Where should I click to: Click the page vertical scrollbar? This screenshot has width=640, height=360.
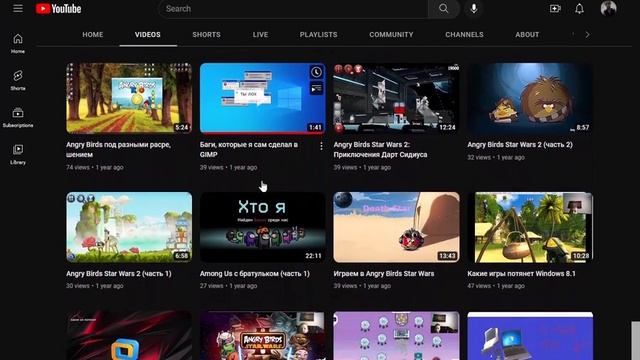636,340
